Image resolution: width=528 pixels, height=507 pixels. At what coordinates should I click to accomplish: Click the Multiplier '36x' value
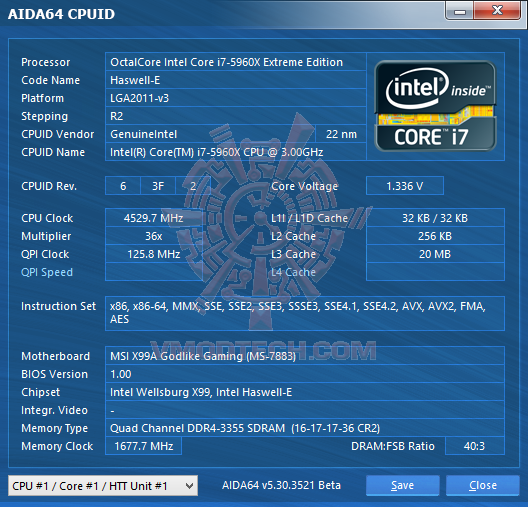pos(154,236)
